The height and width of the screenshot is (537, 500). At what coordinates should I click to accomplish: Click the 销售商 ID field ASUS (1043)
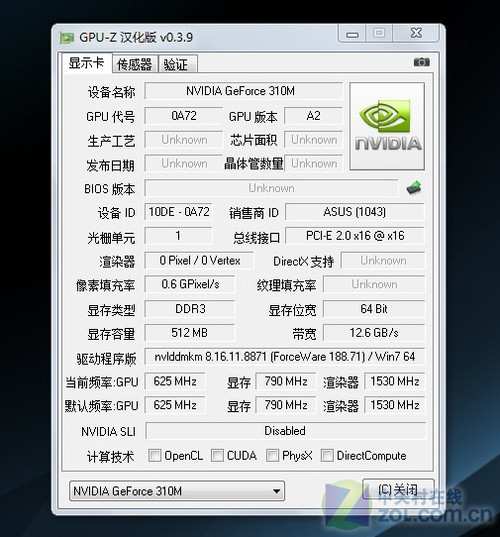tap(354, 212)
